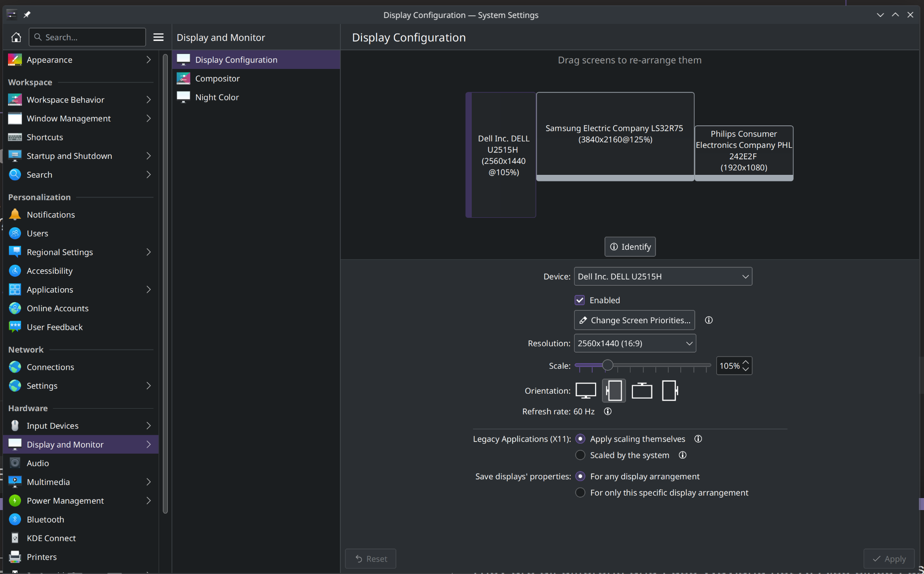
Task: Open Multimedia settings category
Action: 81,482
